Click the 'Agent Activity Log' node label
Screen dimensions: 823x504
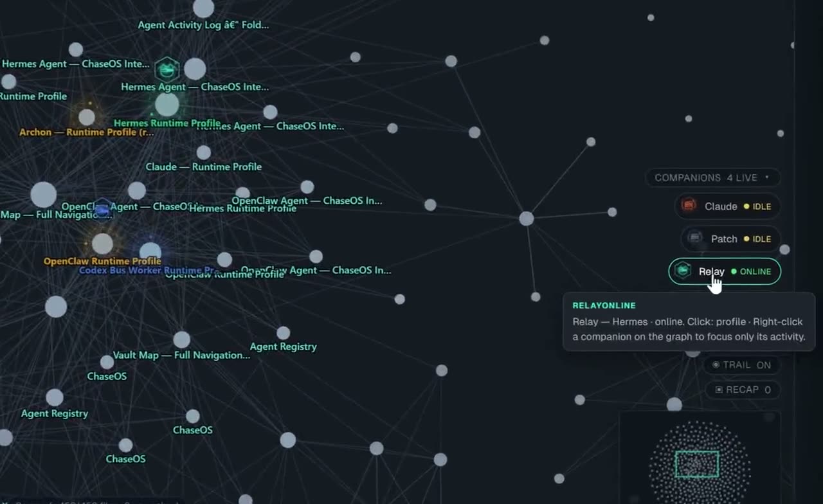pos(203,25)
